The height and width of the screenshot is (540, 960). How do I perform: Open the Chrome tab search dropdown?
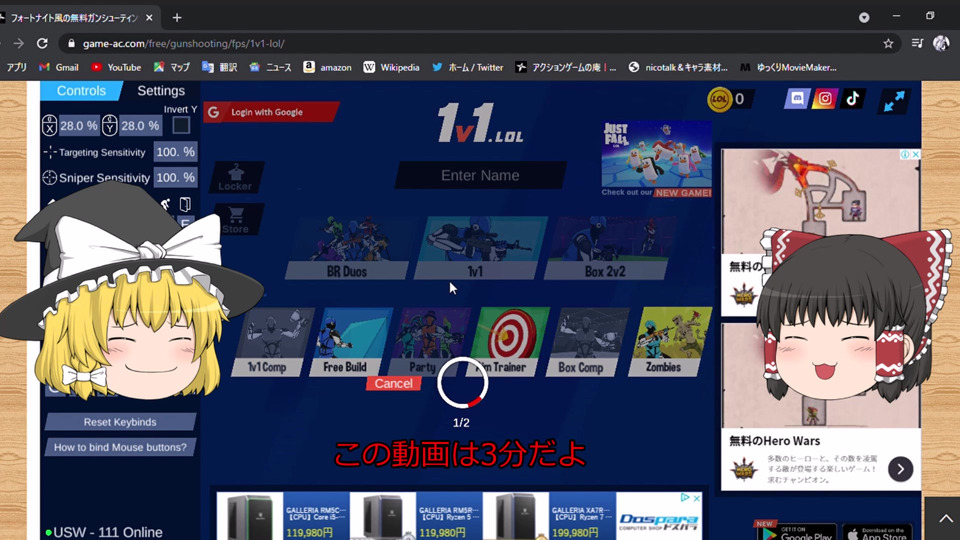pyautogui.click(x=864, y=17)
